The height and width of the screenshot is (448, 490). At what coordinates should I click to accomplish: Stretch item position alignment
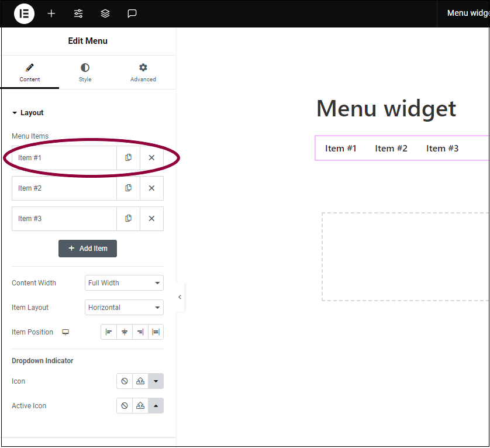coord(156,332)
